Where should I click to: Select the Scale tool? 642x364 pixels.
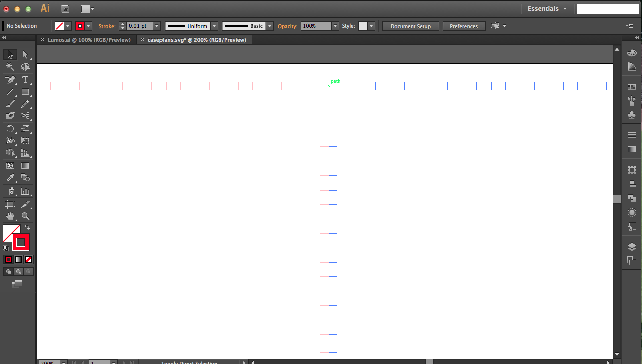25,129
